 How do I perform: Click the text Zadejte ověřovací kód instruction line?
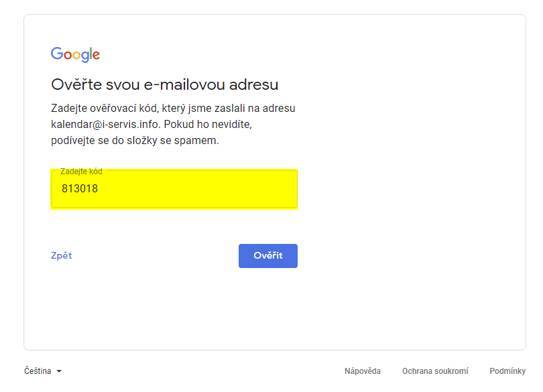click(x=173, y=108)
